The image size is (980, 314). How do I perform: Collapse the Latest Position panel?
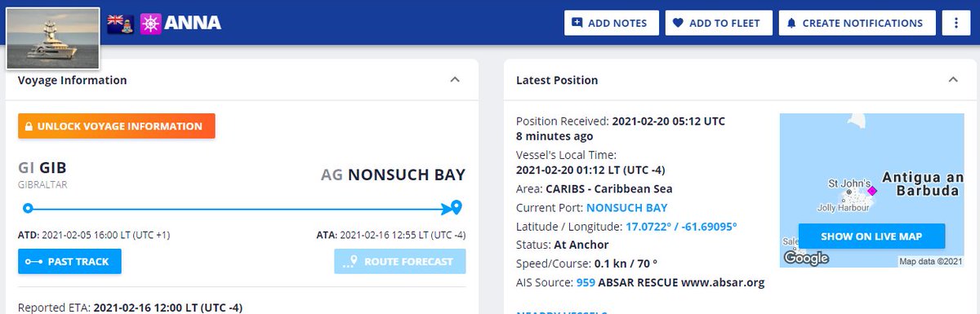tap(952, 80)
